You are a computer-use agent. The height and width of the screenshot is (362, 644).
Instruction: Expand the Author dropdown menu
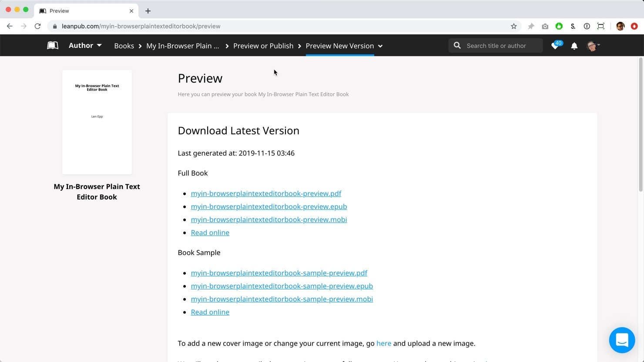pos(85,46)
